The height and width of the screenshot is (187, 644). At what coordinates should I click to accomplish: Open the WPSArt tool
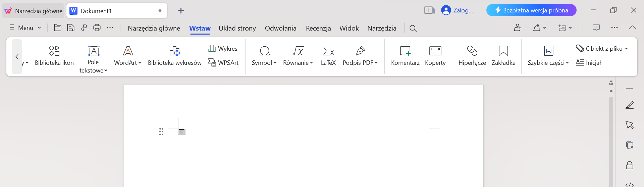click(223, 62)
